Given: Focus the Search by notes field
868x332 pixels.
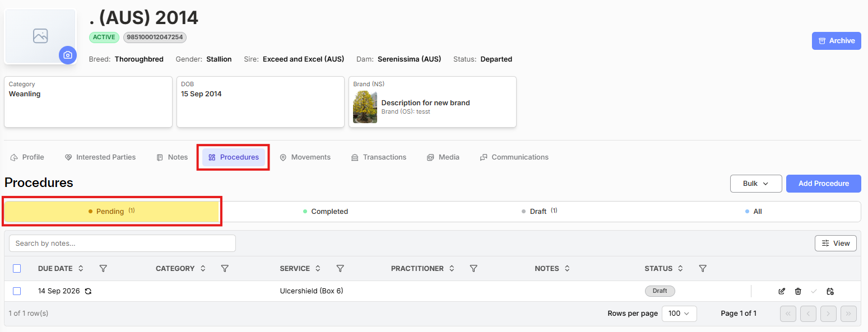Looking at the screenshot, I should click(122, 244).
